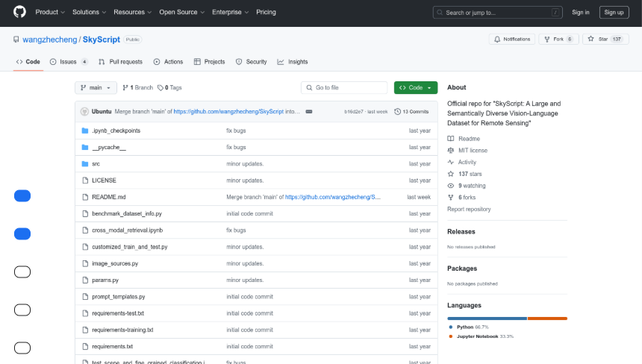Open the Product menu

tap(50, 12)
